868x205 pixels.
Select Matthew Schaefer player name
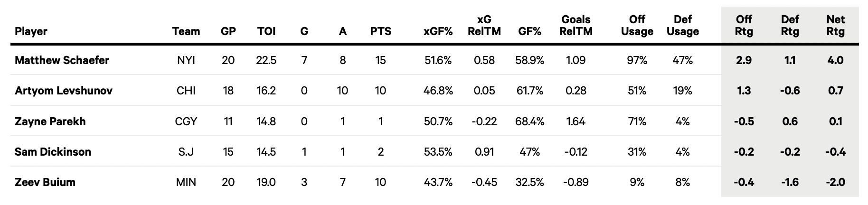pyautogui.click(x=62, y=60)
